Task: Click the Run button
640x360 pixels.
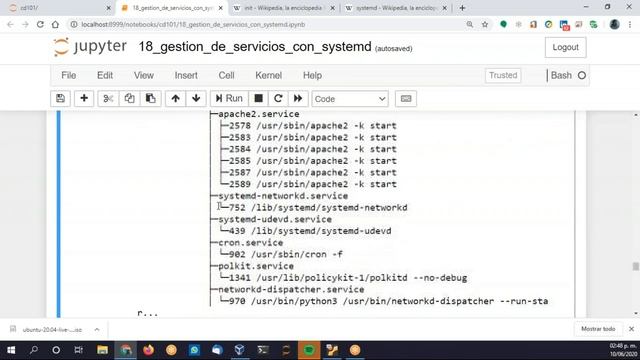Action: click(x=229, y=98)
